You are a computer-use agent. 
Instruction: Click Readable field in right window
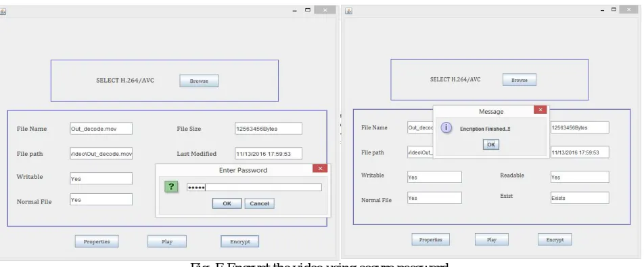click(x=580, y=177)
